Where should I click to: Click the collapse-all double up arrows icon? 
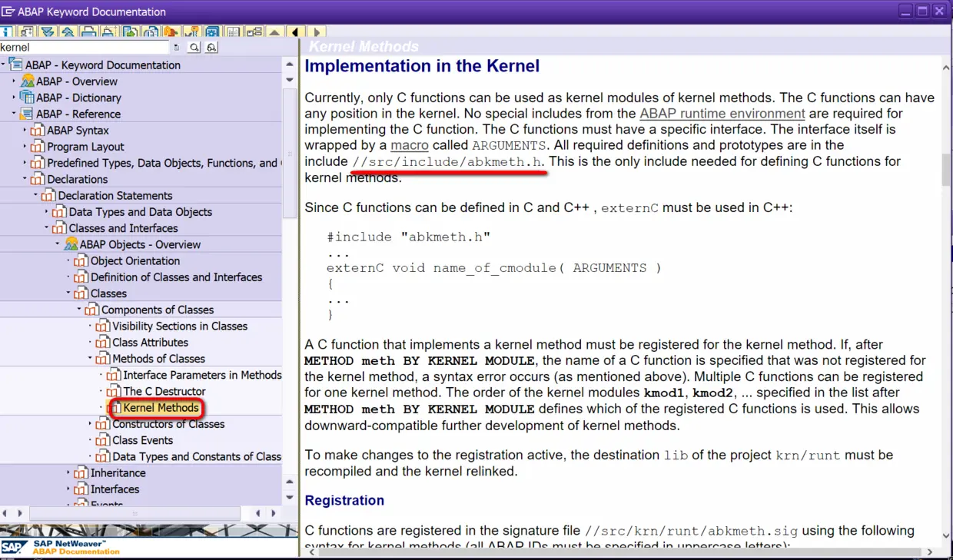pyautogui.click(x=68, y=31)
